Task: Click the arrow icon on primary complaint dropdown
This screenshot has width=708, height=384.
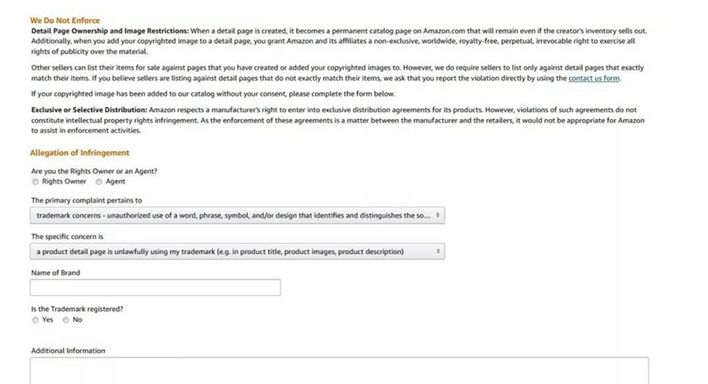Action: coord(438,215)
